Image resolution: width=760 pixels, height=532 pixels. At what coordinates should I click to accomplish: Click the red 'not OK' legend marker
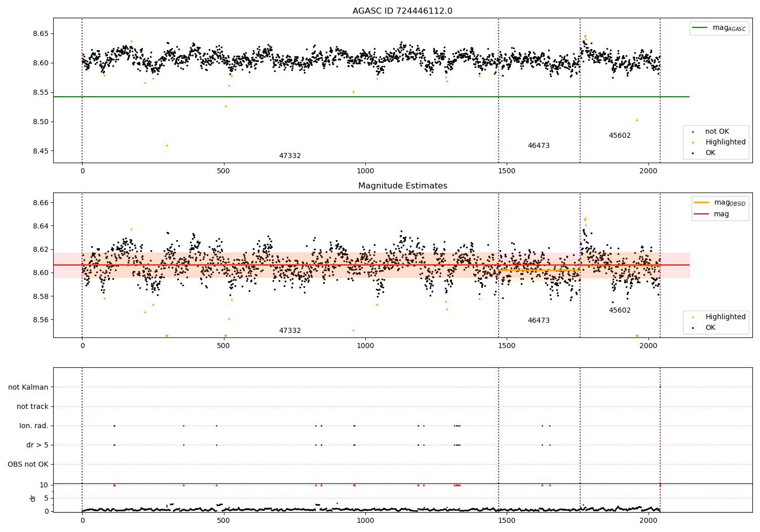(x=693, y=132)
